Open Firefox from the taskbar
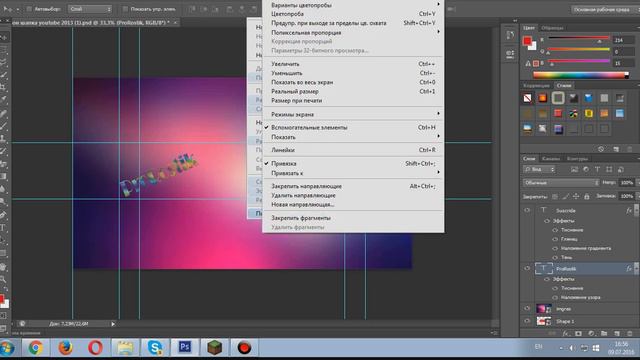This screenshot has height=360, width=640. click(x=65, y=348)
